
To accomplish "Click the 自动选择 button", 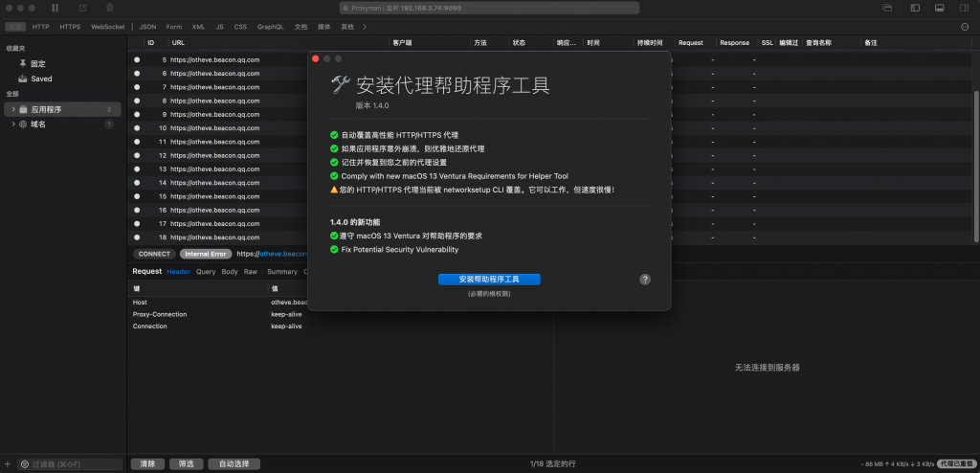I will pyautogui.click(x=234, y=464).
